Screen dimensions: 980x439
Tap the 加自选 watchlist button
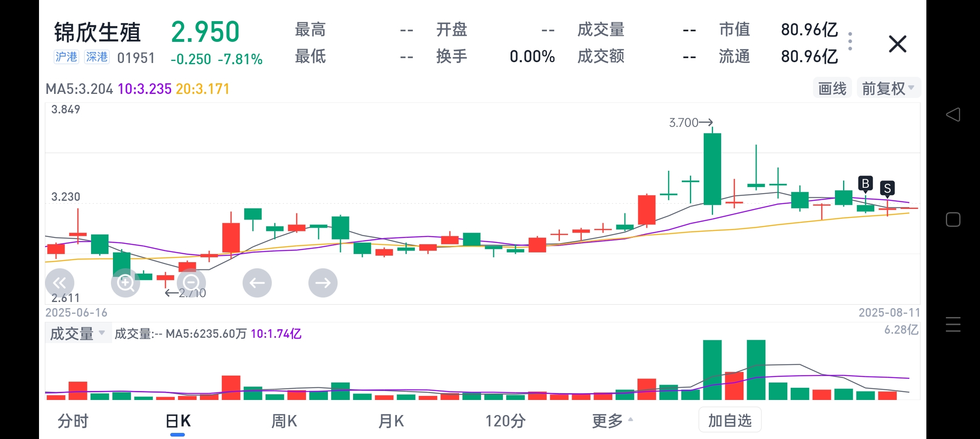click(730, 420)
